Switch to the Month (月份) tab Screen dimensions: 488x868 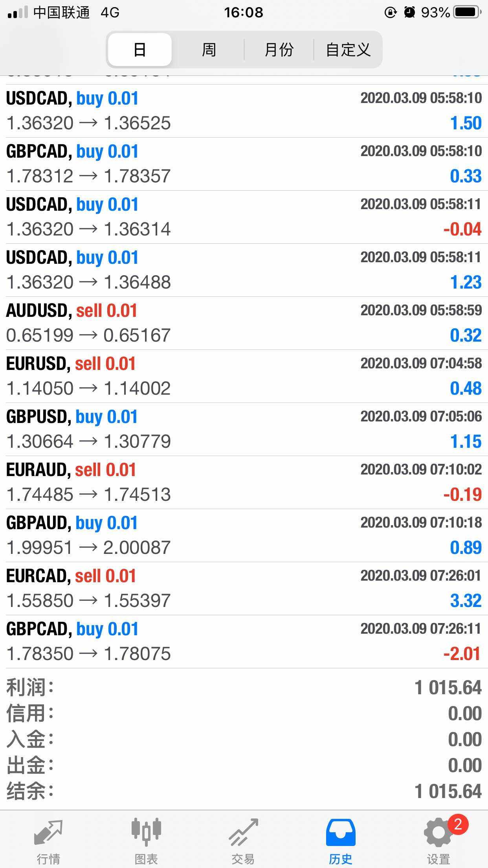(279, 50)
